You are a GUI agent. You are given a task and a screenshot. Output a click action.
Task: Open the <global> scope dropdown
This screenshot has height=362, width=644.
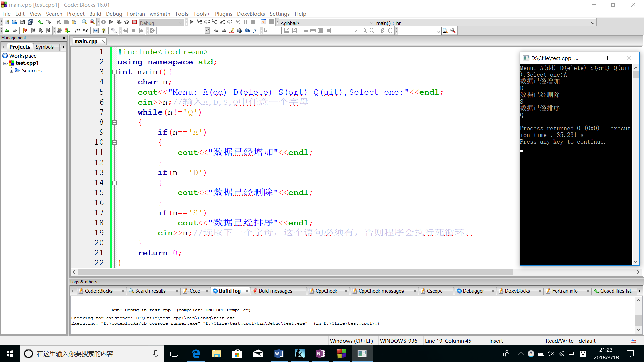pos(370,23)
